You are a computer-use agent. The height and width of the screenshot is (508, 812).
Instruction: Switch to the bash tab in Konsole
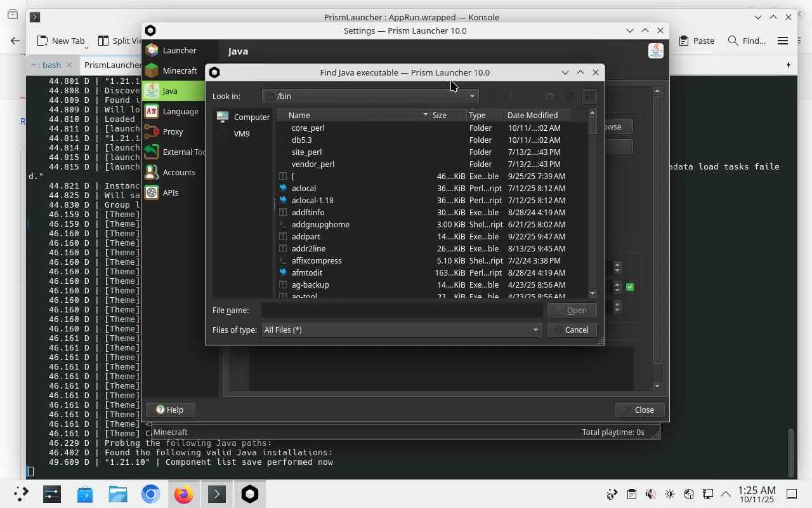[47, 65]
